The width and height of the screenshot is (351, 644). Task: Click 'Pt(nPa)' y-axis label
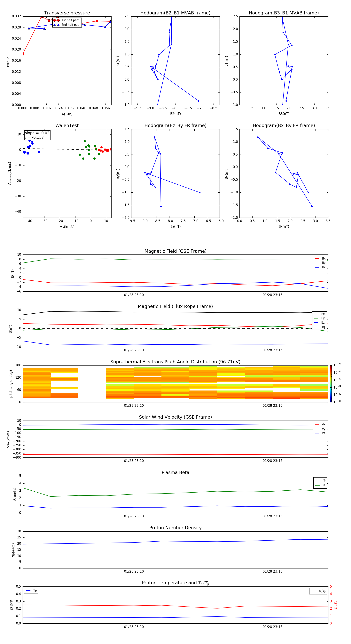point(8,61)
